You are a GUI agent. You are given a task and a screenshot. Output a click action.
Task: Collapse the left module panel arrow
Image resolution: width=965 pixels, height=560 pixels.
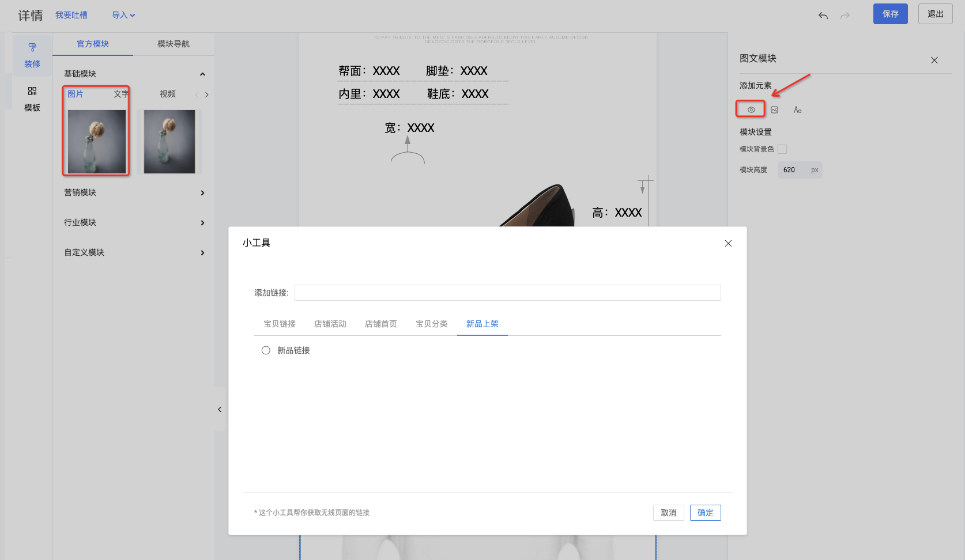pyautogui.click(x=220, y=409)
